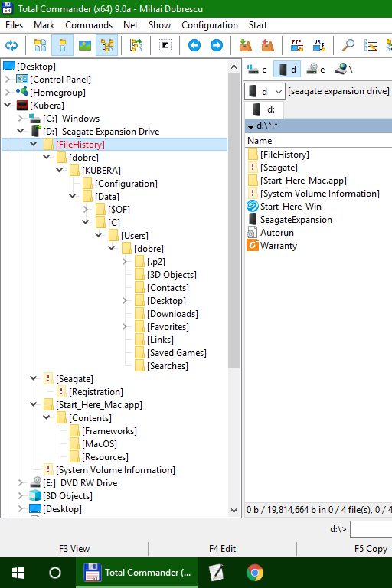Viewport: 392px width, 588px height.
Task: Collapse the D: Seagate Expansion Drive node
Action: [21, 131]
